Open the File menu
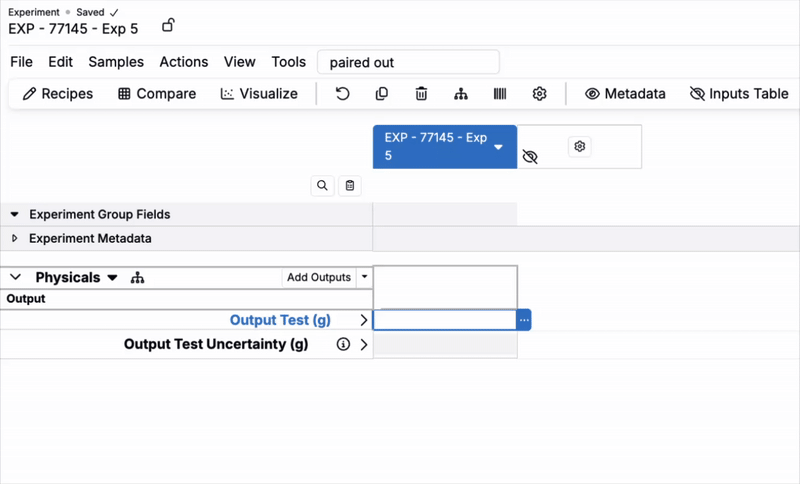The height and width of the screenshot is (484, 800). point(21,62)
